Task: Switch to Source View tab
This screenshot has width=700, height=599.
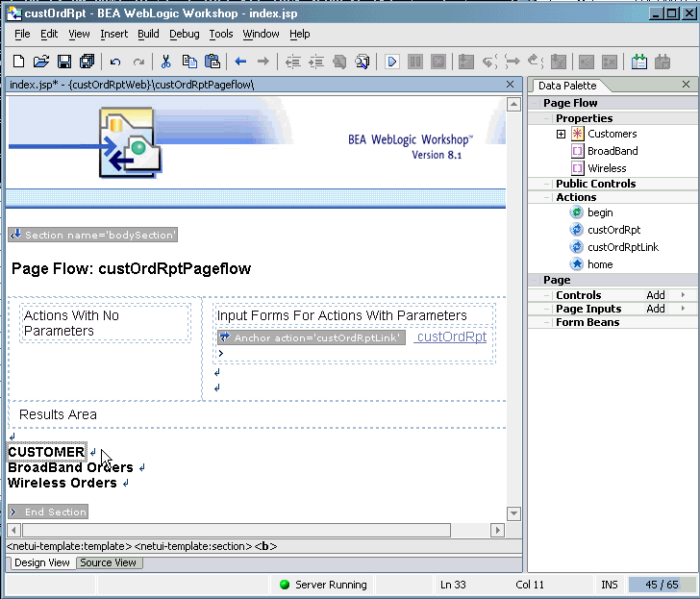Action: click(109, 562)
